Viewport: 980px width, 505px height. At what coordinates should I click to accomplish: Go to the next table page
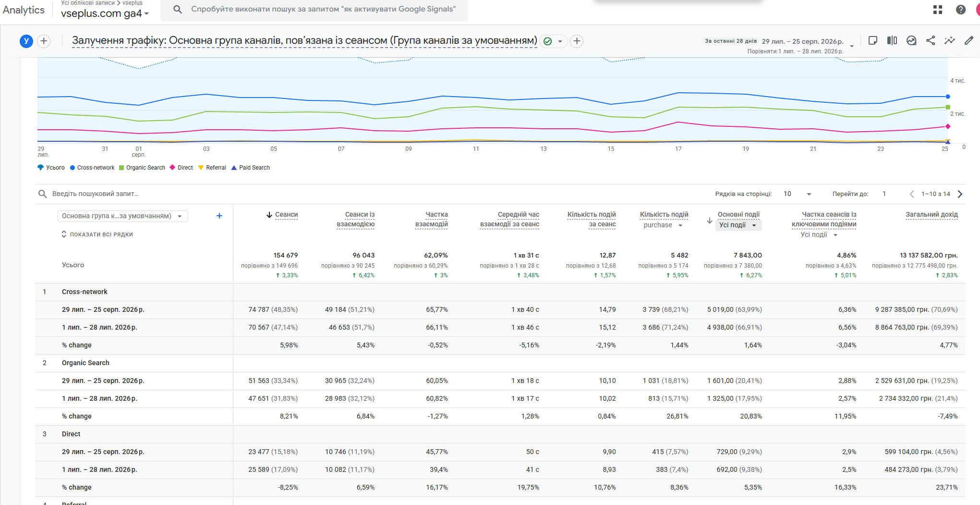(x=960, y=194)
